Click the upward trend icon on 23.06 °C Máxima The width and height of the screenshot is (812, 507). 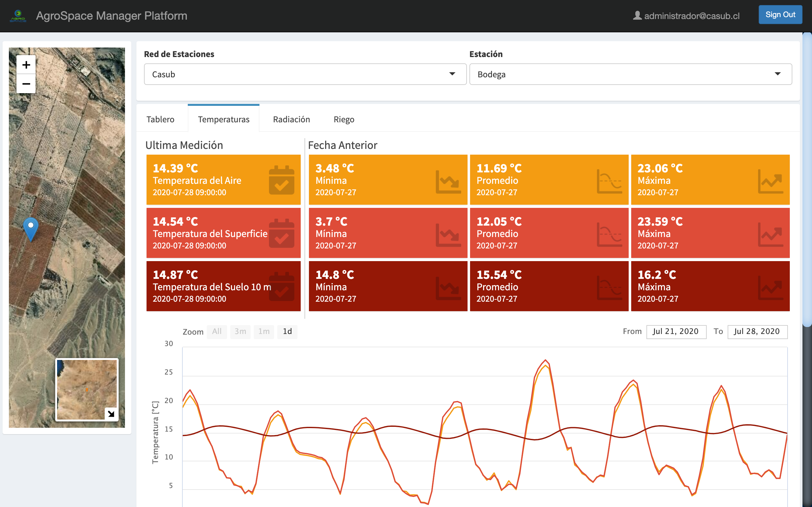[x=770, y=182]
